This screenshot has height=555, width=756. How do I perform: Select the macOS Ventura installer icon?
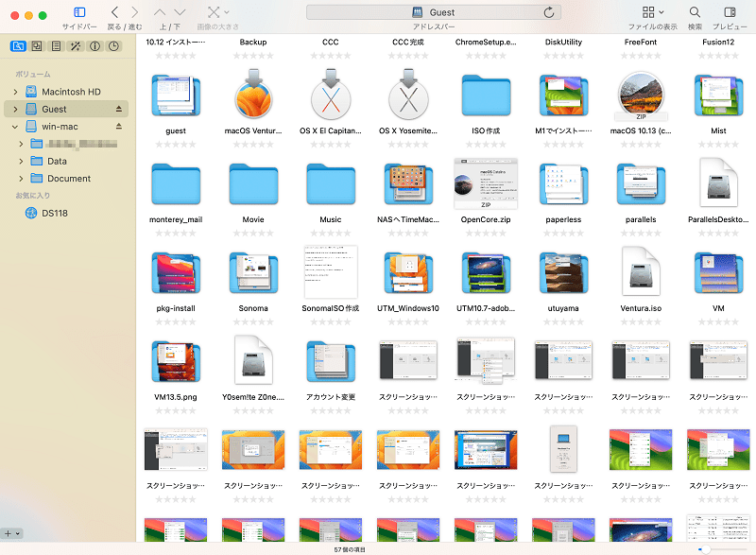[x=253, y=95]
